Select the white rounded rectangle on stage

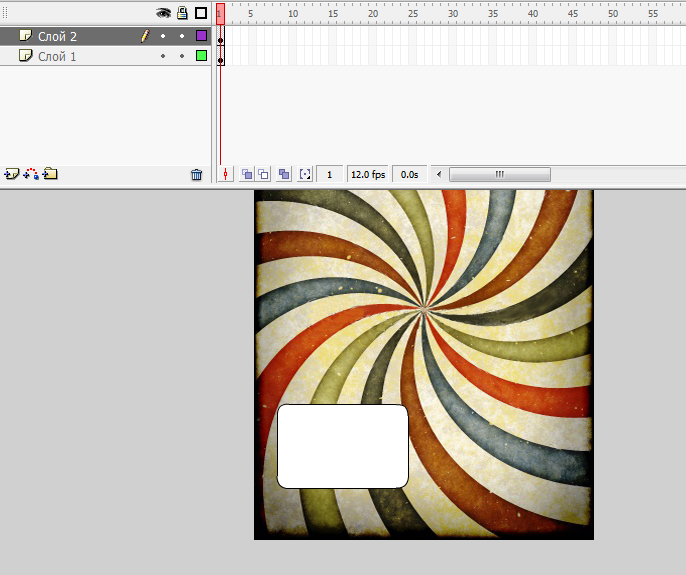pyautogui.click(x=343, y=446)
